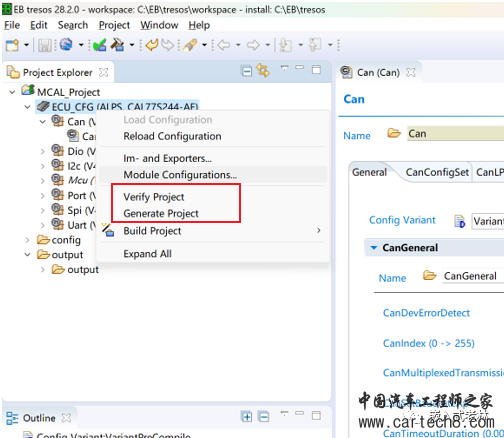The width and height of the screenshot is (504, 438).
Task: Open the Window menu
Action: 159,25
